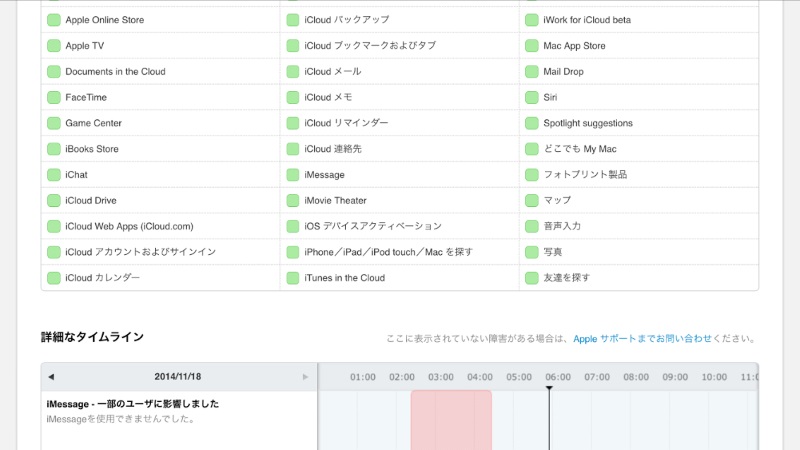
Task: Click 01:00 timeline hour label
Action: 363,377
